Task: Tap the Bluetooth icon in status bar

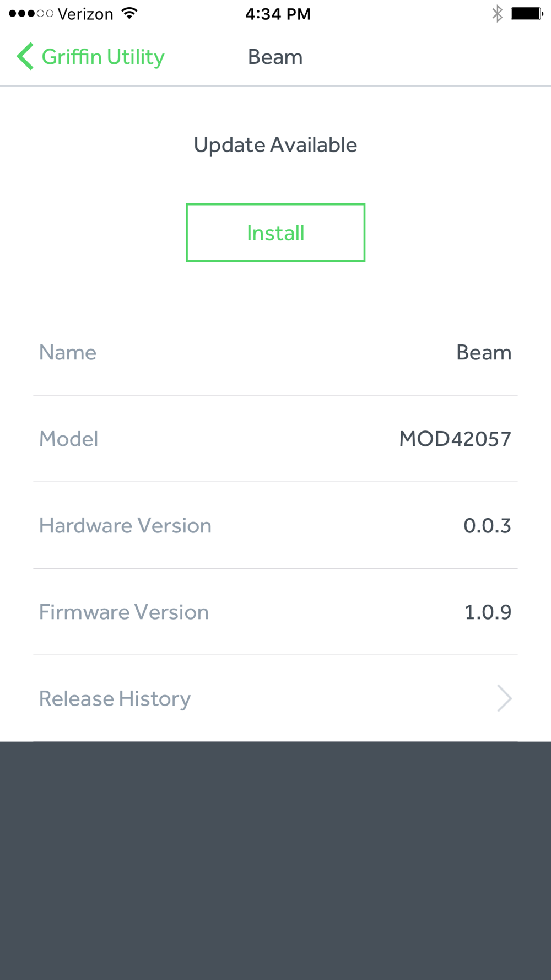Action: pos(497,14)
